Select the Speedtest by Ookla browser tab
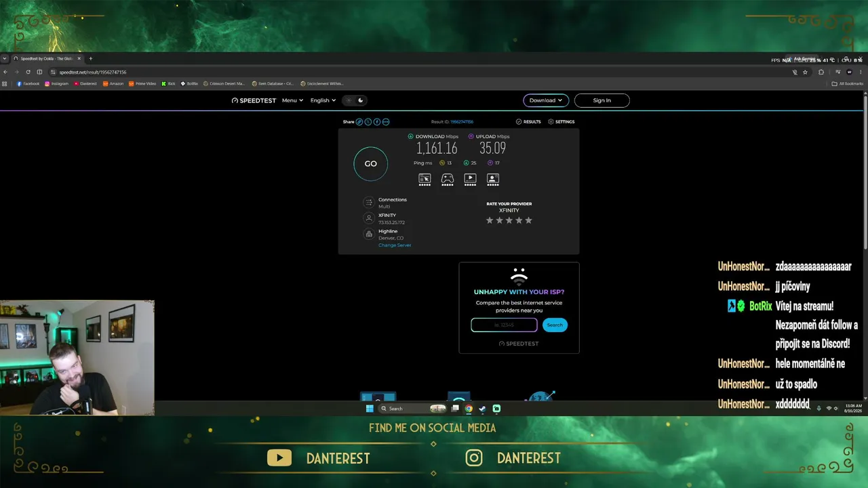The width and height of the screenshot is (868, 488). point(47,59)
